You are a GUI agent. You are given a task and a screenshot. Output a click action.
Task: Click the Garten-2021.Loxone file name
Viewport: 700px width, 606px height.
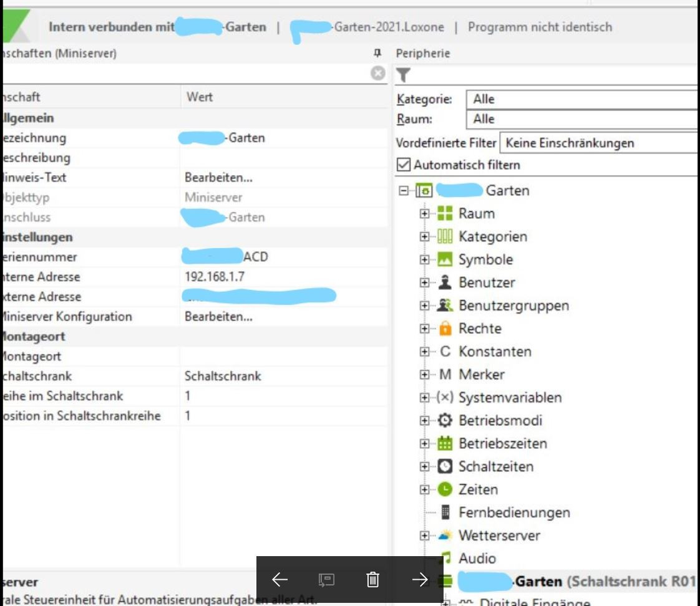389,27
